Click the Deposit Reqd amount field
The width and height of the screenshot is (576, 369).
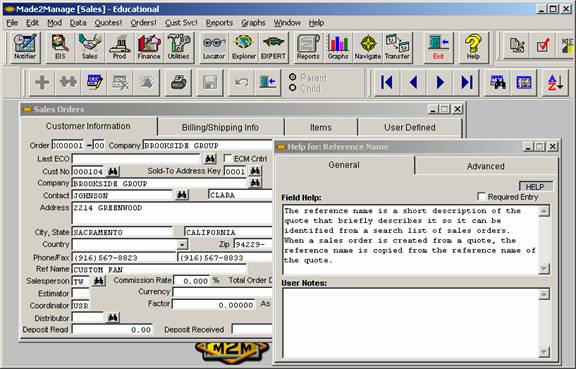(x=112, y=330)
